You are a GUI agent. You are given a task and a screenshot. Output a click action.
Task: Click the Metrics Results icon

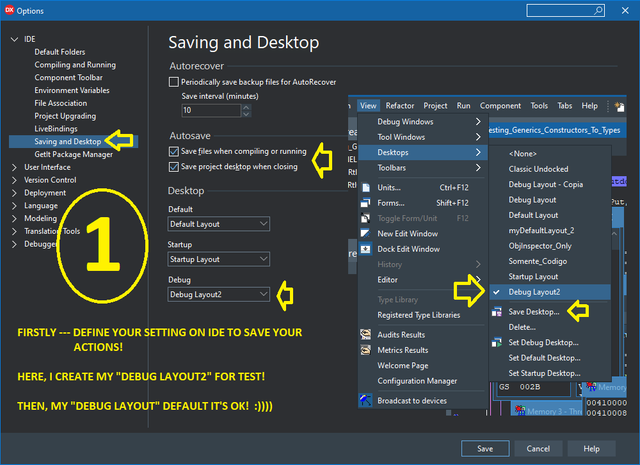point(365,350)
